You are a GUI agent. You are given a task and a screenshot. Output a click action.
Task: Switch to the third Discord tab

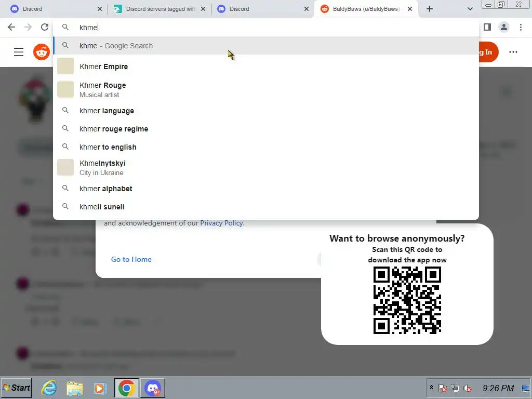[x=262, y=9]
